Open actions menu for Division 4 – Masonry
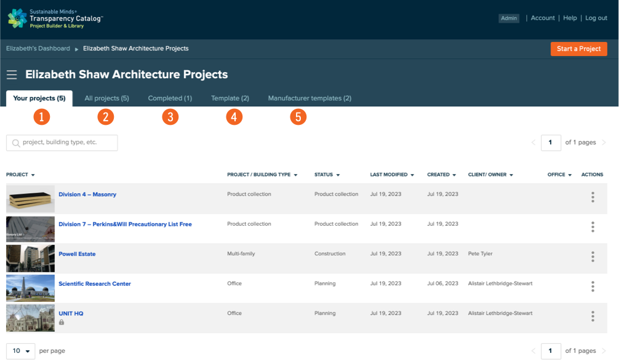The width and height of the screenshot is (619, 364). coord(593,197)
